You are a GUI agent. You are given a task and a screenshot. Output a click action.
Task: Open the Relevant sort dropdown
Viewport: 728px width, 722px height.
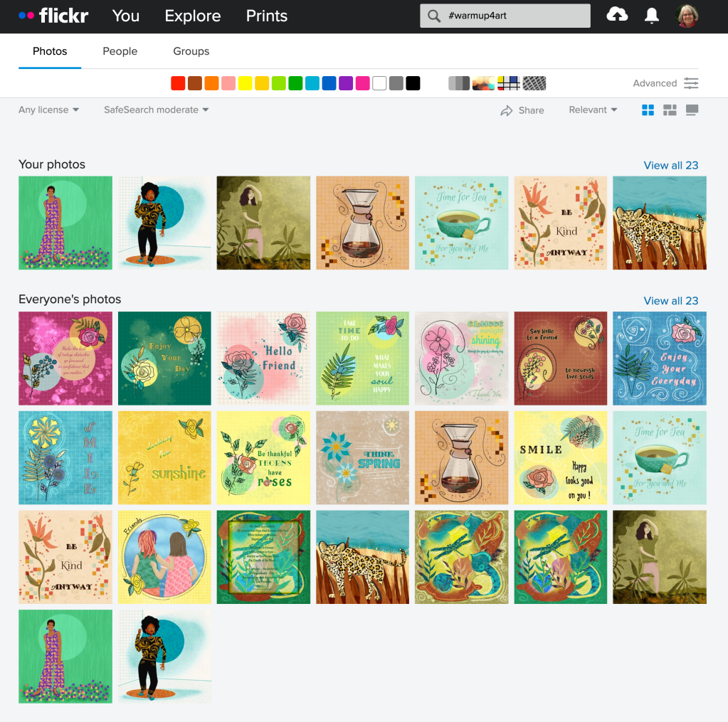pyautogui.click(x=593, y=110)
